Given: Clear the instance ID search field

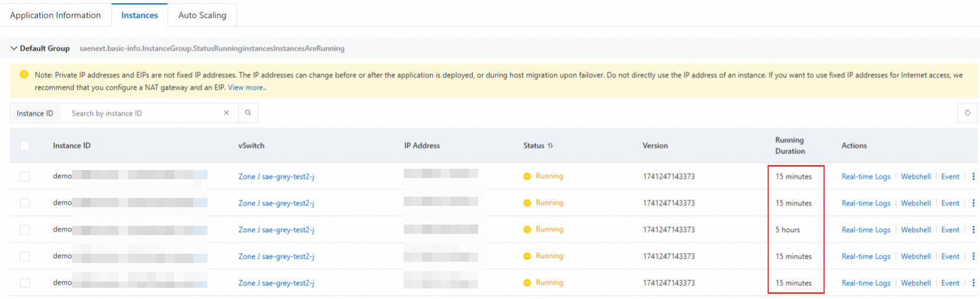Looking at the screenshot, I should (x=226, y=113).
